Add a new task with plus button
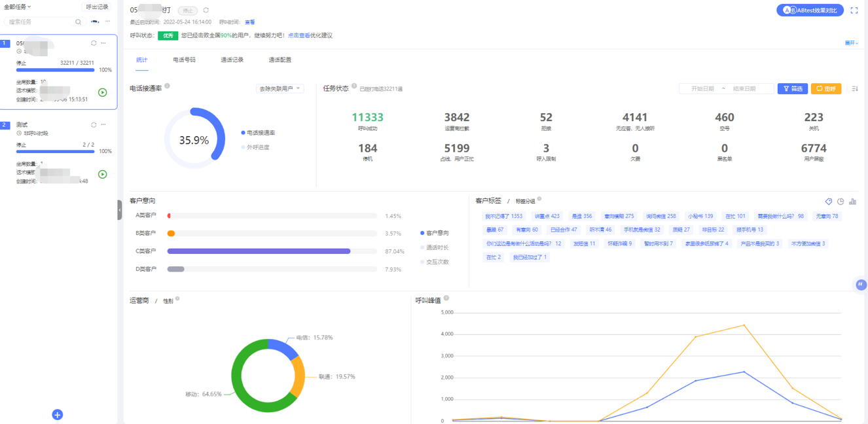The height and width of the screenshot is (424, 868). 58,415
